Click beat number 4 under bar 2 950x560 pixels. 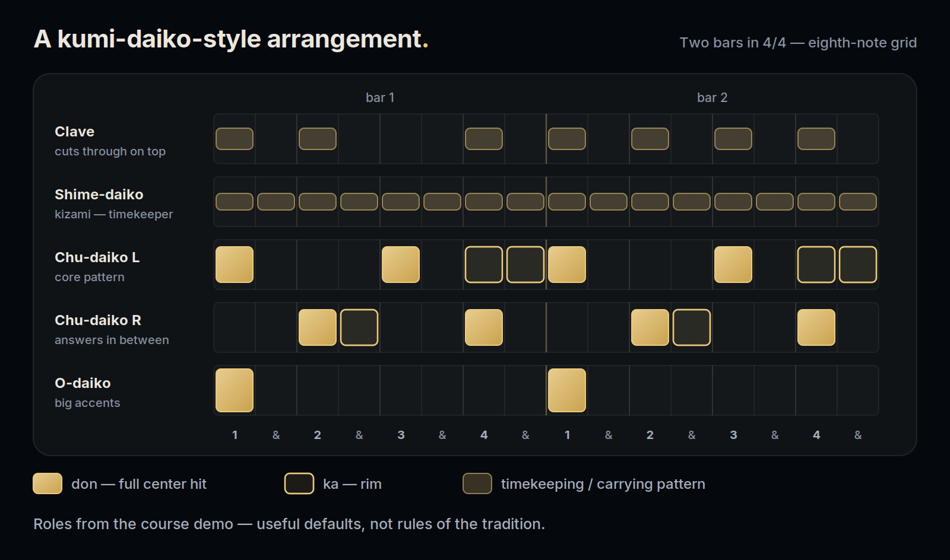pyautogui.click(x=816, y=435)
